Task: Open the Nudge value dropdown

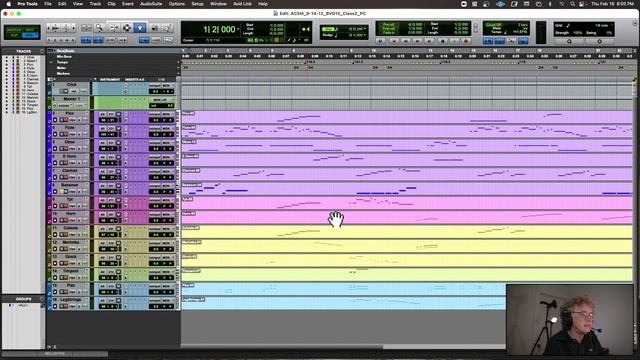Action: point(364,35)
